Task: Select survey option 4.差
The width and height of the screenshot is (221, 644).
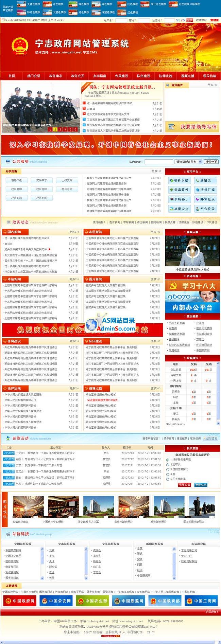Action: (168, 474)
